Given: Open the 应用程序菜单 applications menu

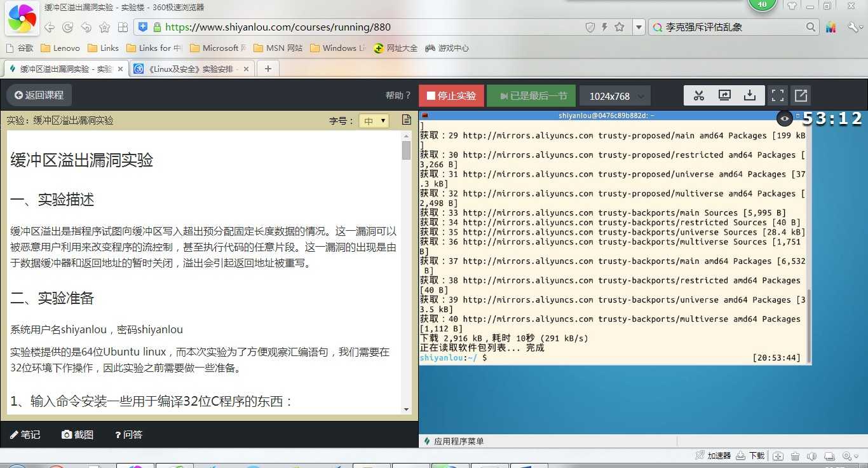Looking at the screenshot, I should coord(453,441).
